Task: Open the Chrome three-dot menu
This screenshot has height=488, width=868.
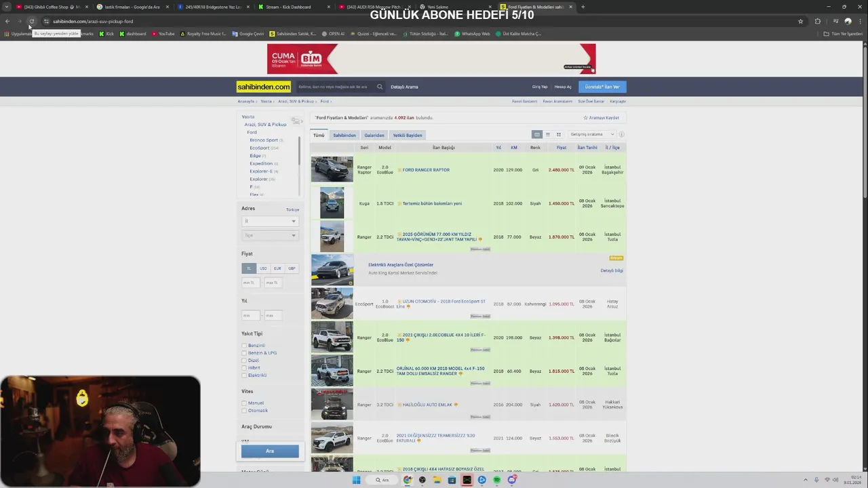Action: 859,21
